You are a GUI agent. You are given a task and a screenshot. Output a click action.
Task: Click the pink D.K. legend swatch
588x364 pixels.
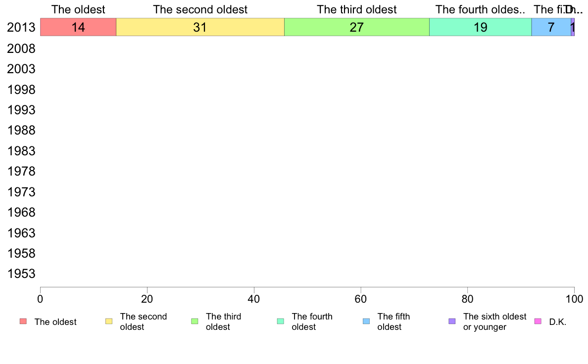pyautogui.click(x=538, y=321)
